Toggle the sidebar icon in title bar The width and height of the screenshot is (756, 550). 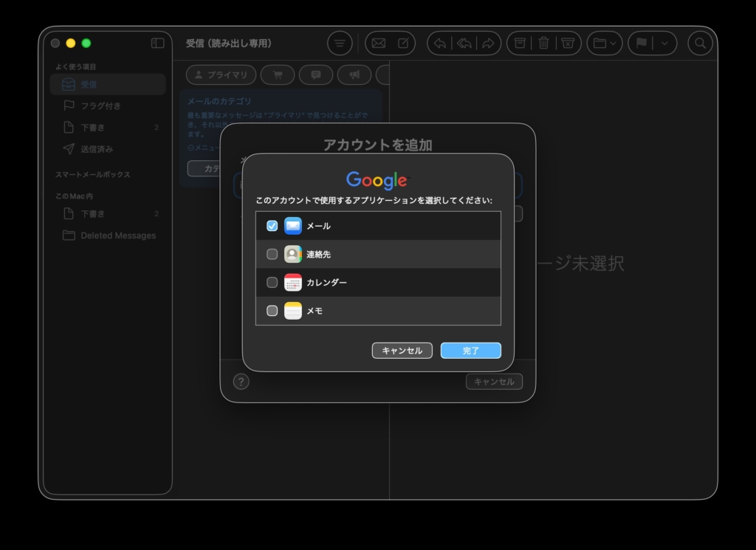click(x=157, y=44)
